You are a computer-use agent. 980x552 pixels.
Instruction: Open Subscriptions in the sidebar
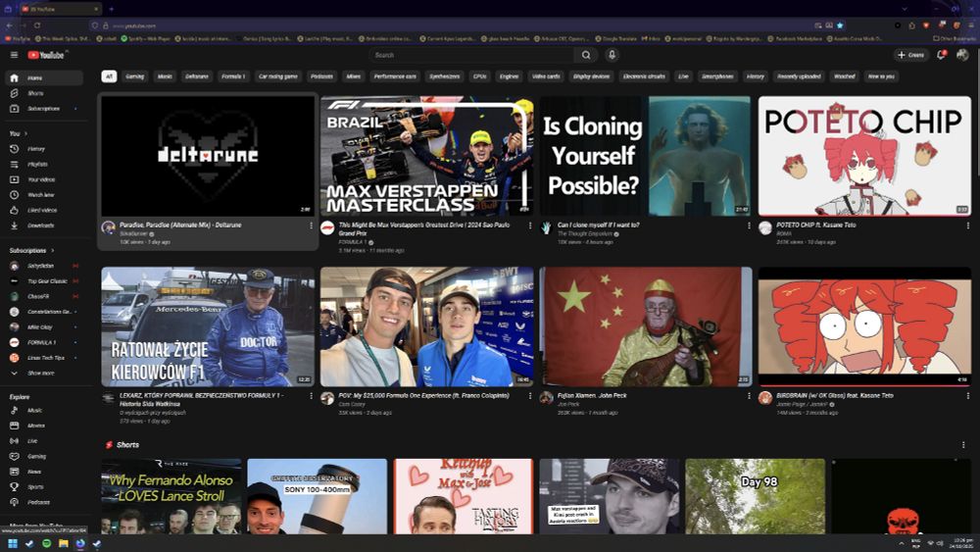[44, 109]
